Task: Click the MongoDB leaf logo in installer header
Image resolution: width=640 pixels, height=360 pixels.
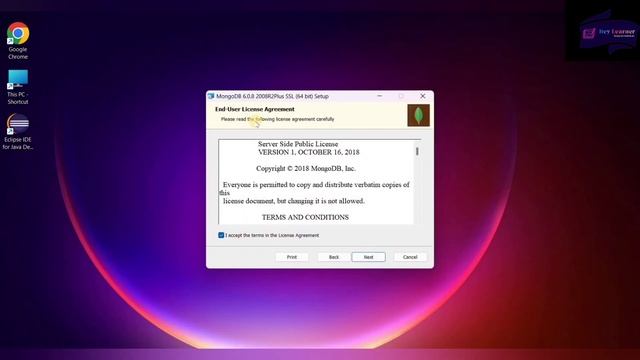Action: click(418, 116)
